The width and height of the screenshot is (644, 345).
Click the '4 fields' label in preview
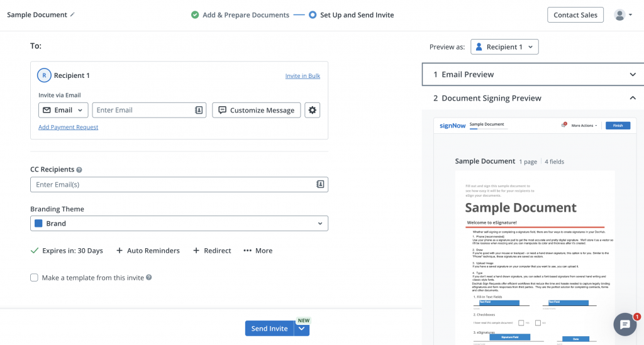pyautogui.click(x=555, y=162)
